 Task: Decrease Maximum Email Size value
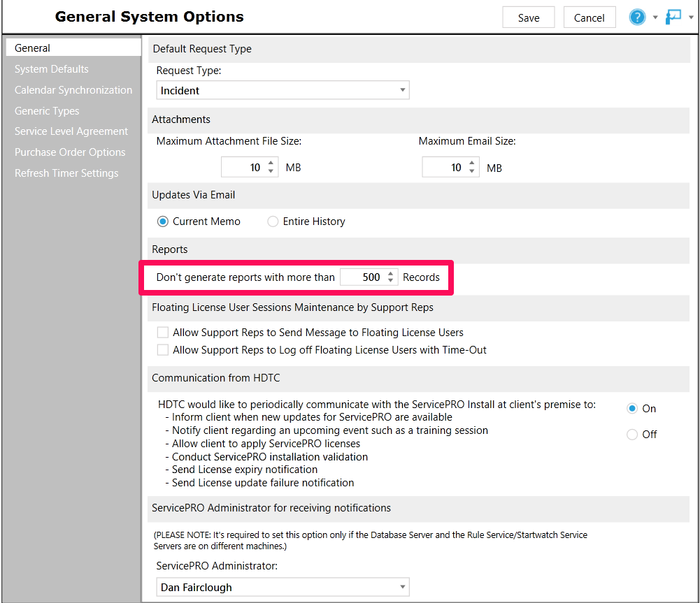coord(472,171)
